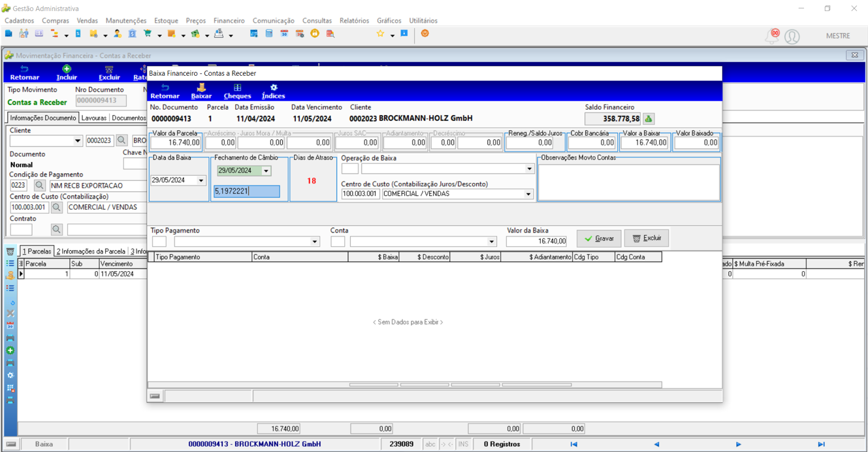Image resolution: width=868 pixels, height=452 pixels.
Task: Click the green Incluir plus icon
Action: click(x=67, y=69)
